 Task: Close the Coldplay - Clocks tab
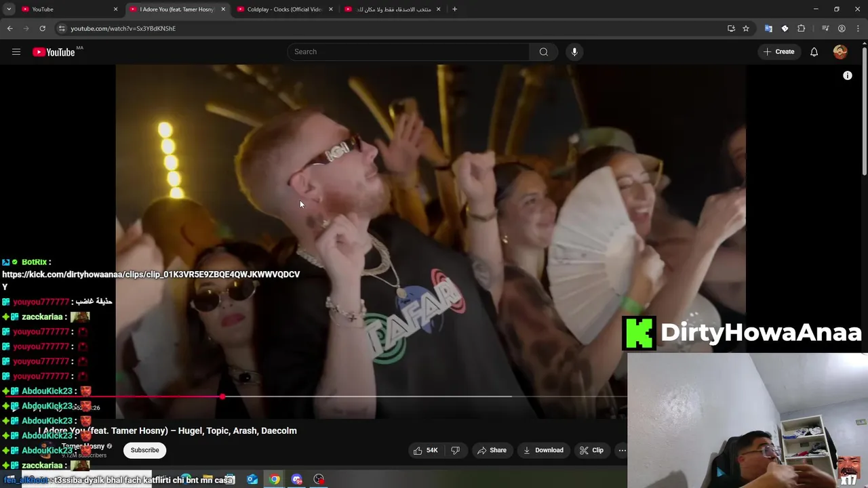click(x=331, y=9)
